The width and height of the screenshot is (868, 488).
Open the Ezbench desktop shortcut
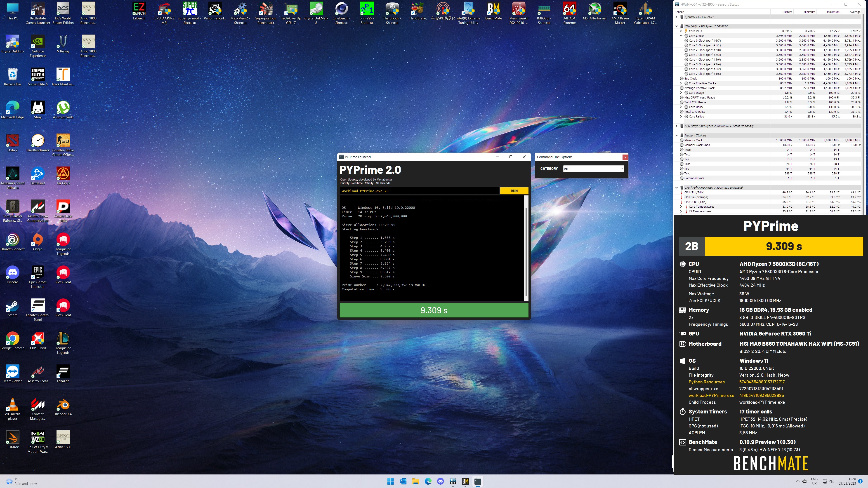[x=139, y=11]
